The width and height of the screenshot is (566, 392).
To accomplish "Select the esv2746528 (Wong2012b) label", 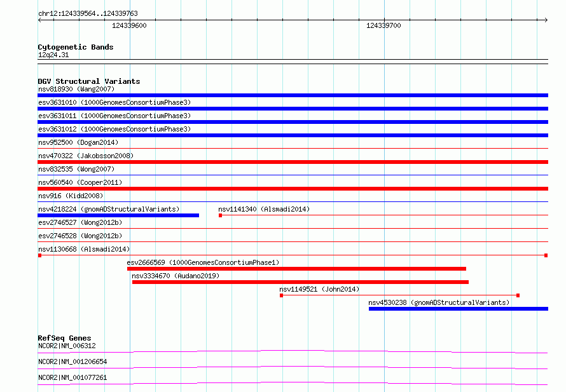I will [x=80, y=236].
